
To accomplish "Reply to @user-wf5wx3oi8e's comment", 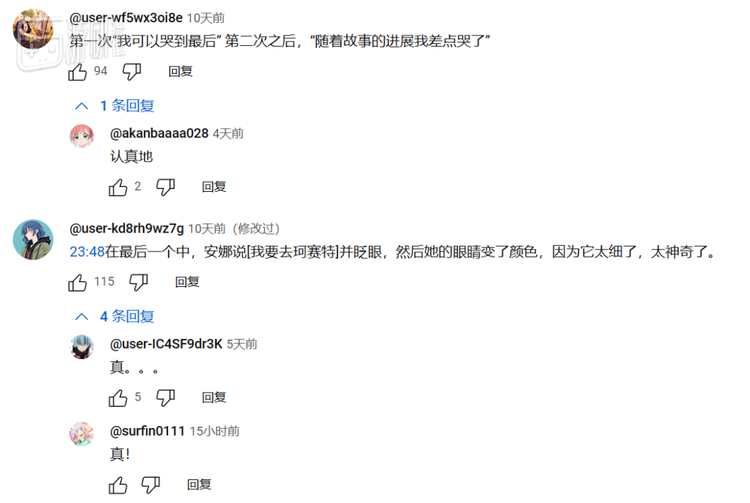I will click(180, 72).
